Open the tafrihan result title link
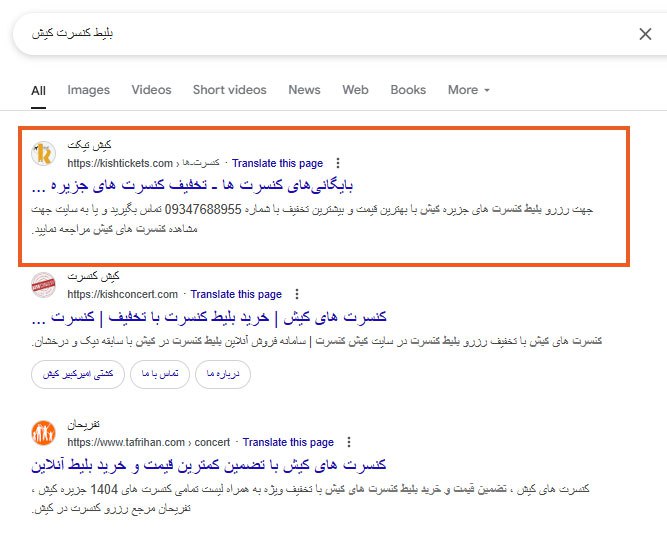This screenshot has width=667, height=537. pos(208,465)
